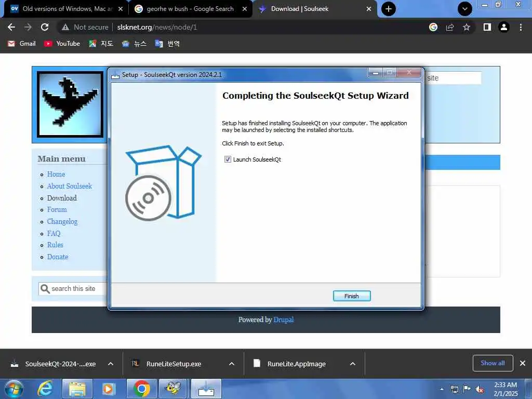
Task: Click the Setup installer taskbar icon
Action: (x=206, y=389)
